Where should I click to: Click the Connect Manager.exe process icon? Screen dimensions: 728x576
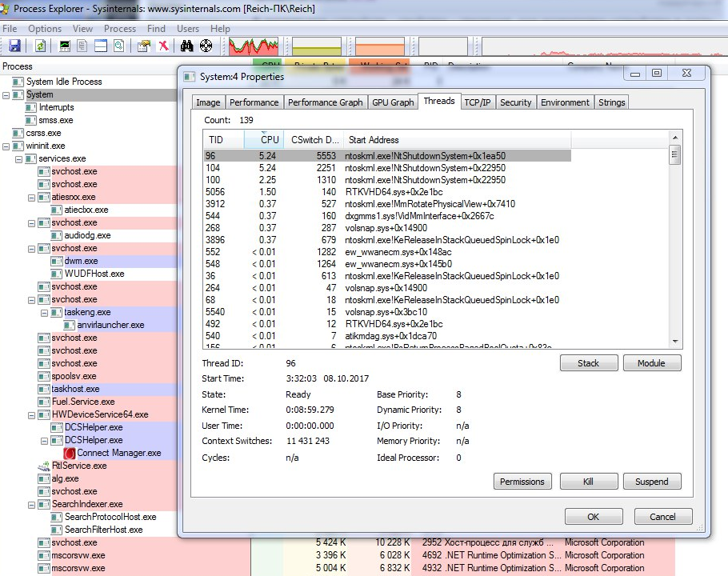tap(70, 453)
